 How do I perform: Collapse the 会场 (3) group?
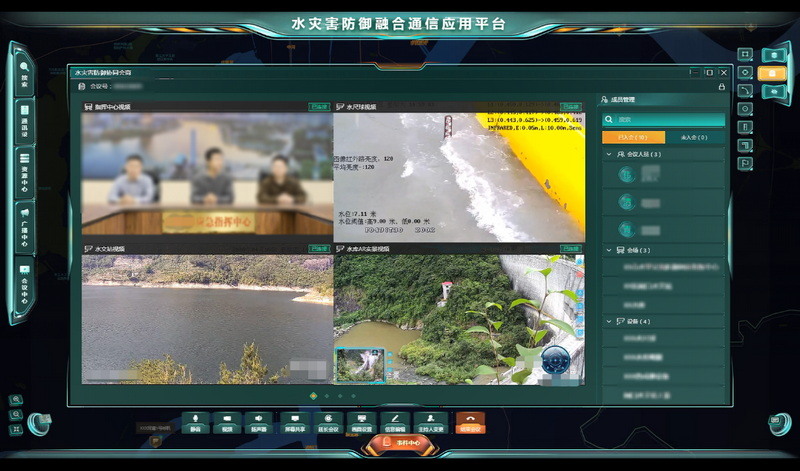[609, 250]
